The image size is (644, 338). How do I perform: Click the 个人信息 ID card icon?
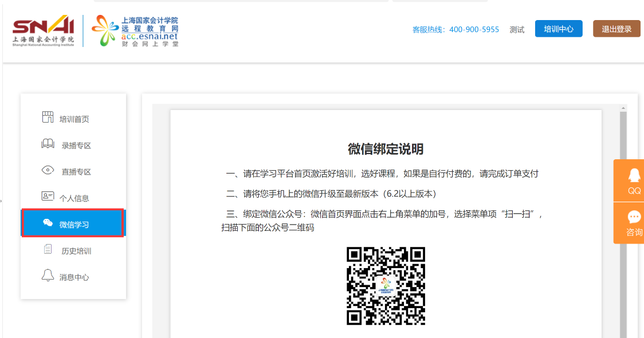coord(48,196)
